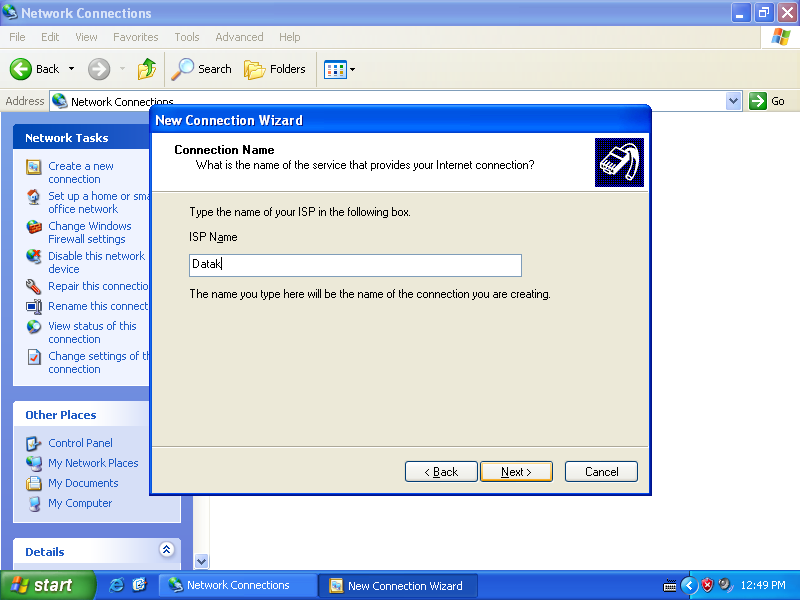The image size is (800, 600).
Task: Open the Back history dropdown arrow
Action: click(71, 69)
